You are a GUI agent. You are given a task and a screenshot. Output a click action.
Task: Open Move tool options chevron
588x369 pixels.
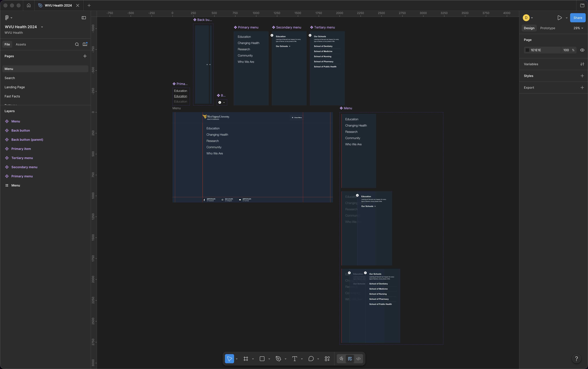[237, 359]
